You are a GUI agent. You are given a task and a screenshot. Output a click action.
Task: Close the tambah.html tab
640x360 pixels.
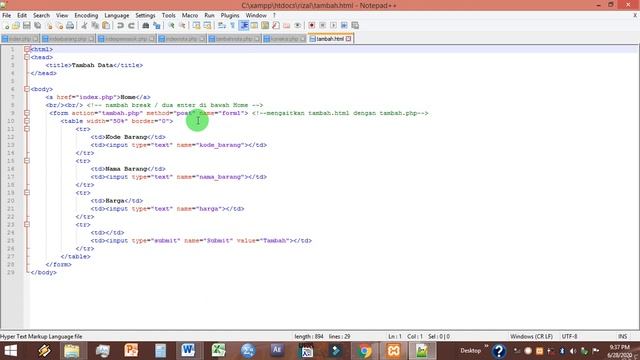click(349, 39)
